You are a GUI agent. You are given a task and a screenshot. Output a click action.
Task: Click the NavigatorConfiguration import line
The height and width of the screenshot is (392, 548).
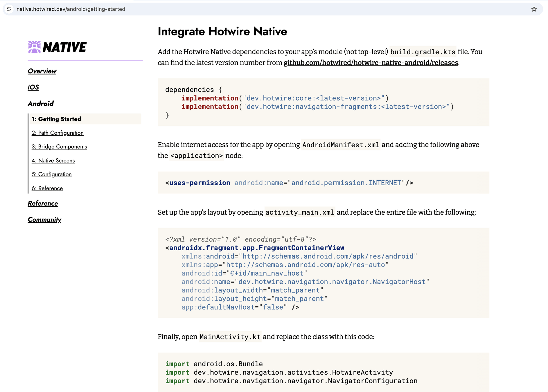tap(291, 381)
